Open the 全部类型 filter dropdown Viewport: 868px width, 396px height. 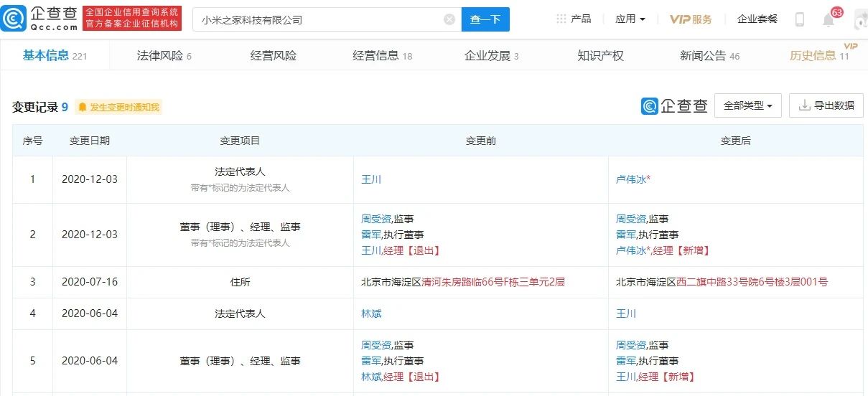point(747,105)
